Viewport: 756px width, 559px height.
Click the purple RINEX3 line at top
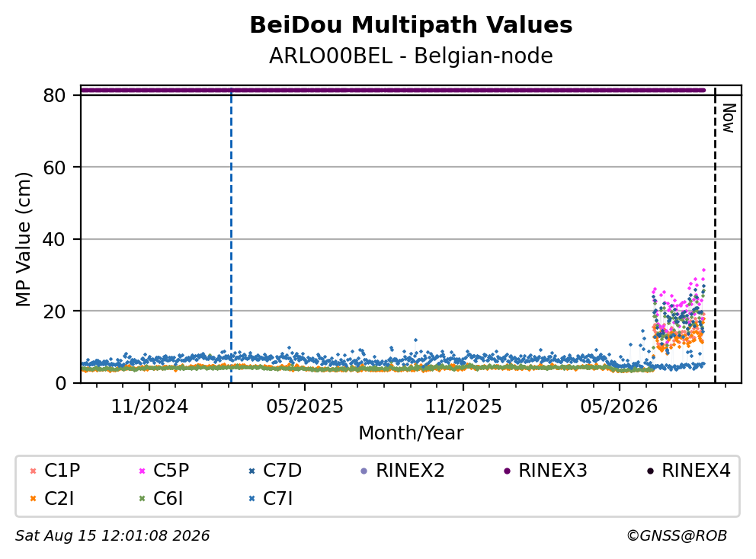tap(393, 90)
